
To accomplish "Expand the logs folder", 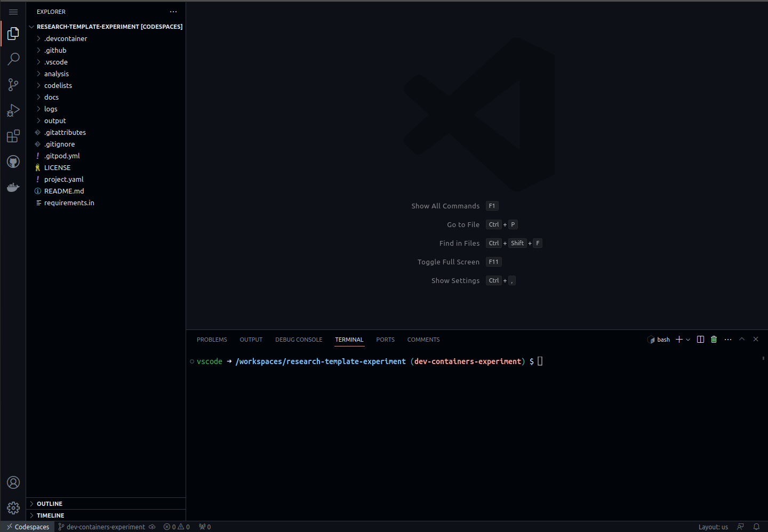I will (x=106, y=109).
